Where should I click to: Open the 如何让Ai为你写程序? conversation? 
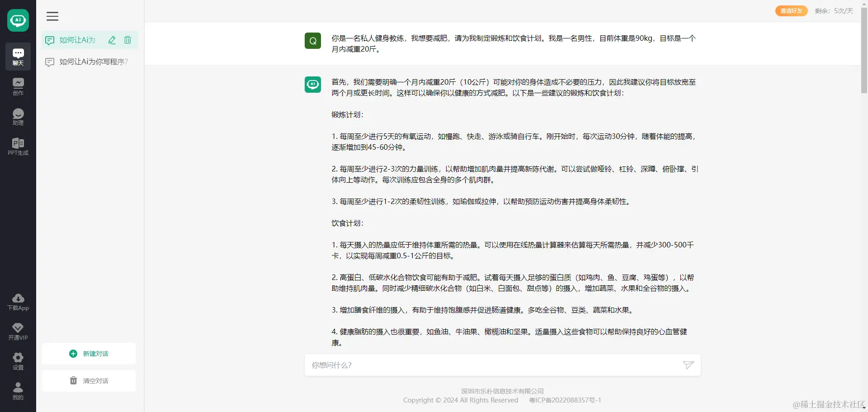click(x=90, y=62)
